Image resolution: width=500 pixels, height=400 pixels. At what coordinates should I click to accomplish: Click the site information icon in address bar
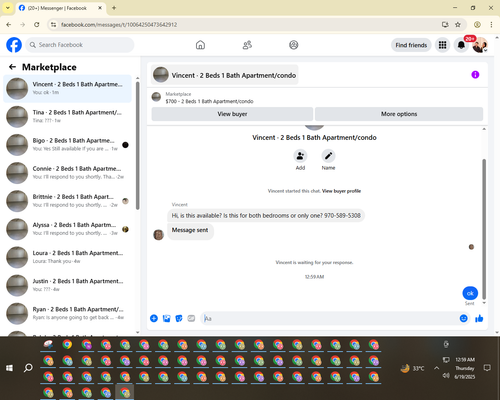(x=53, y=25)
